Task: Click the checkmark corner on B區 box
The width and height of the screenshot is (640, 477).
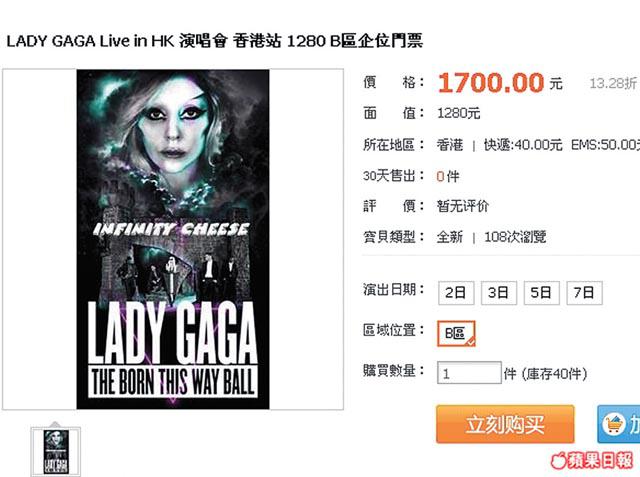Action: (x=471, y=342)
